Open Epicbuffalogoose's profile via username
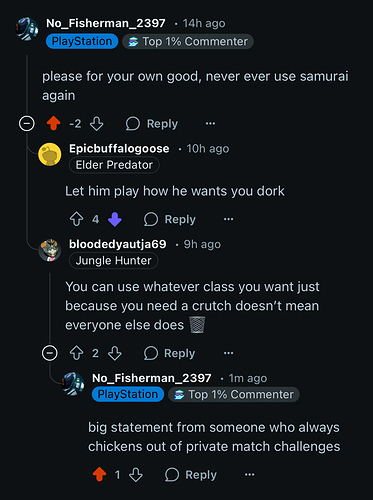 click(119, 148)
